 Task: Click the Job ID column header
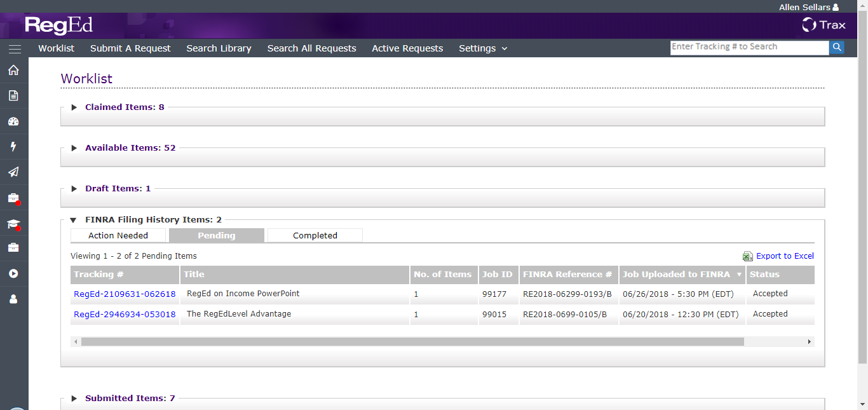(x=499, y=275)
